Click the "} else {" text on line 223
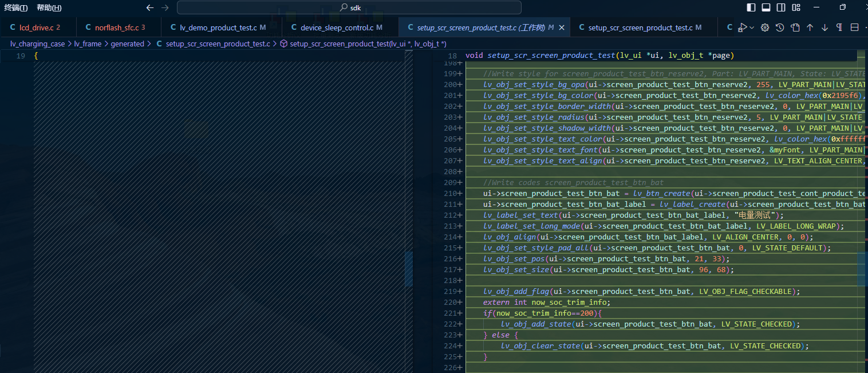 500,335
